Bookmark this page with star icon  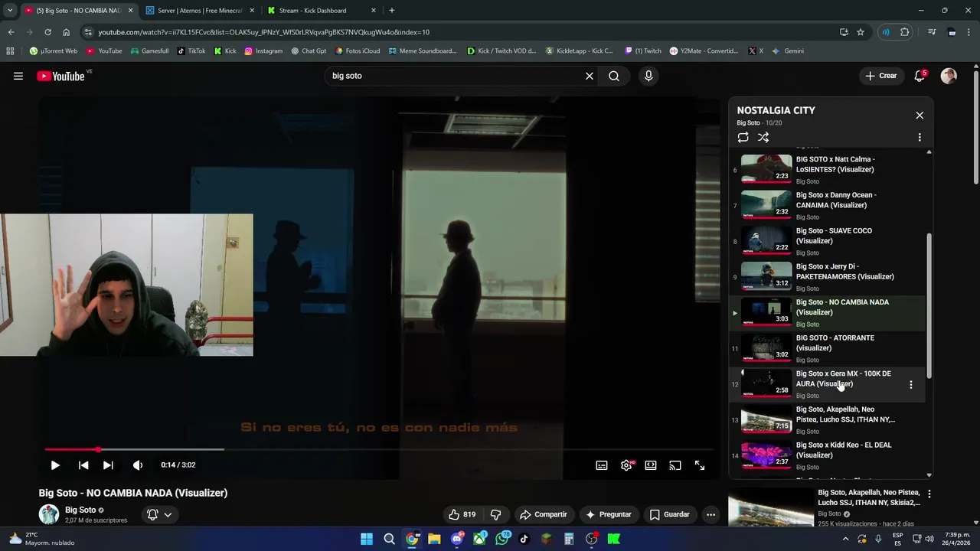tap(861, 32)
